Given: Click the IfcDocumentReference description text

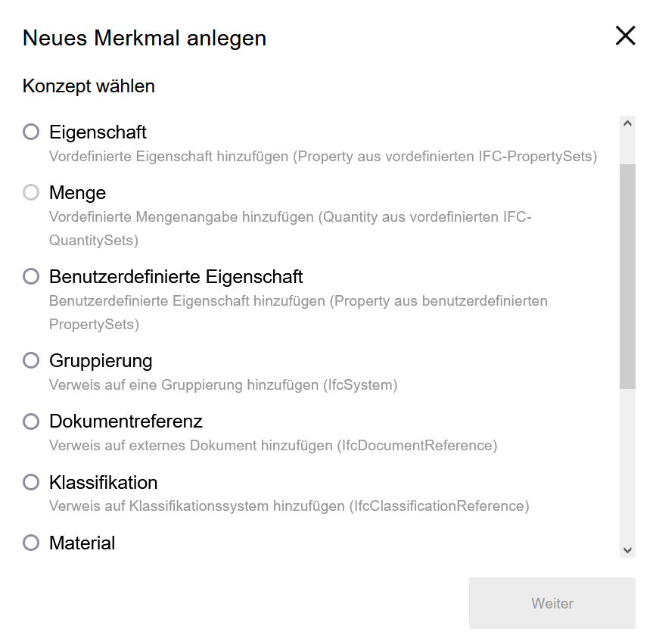Looking at the screenshot, I should coord(273,446).
